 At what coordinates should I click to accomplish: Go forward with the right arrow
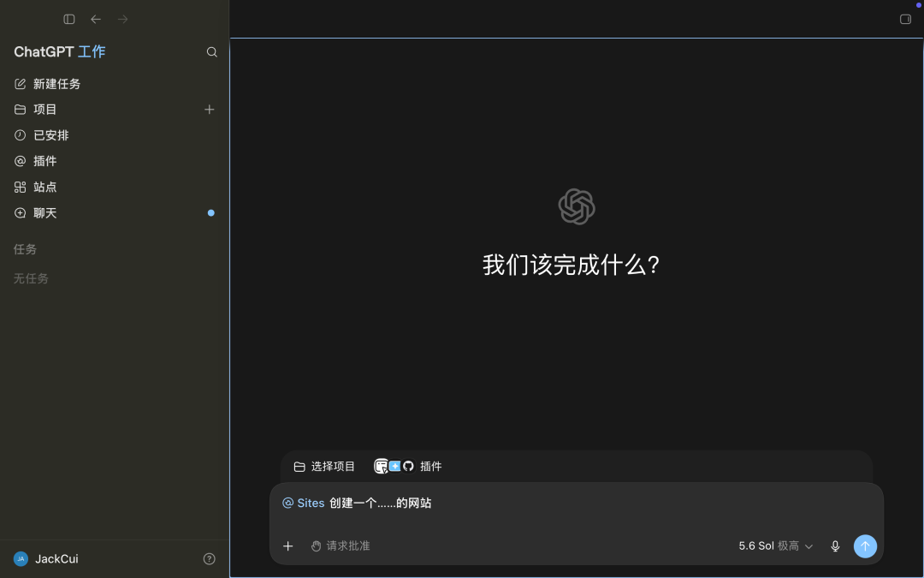[122, 20]
